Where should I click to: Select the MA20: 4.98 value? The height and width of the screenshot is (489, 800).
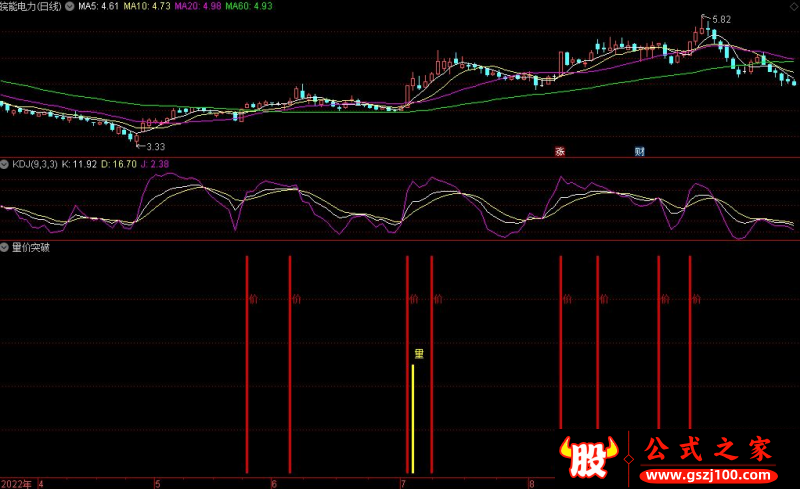click(x=198, y=7)
